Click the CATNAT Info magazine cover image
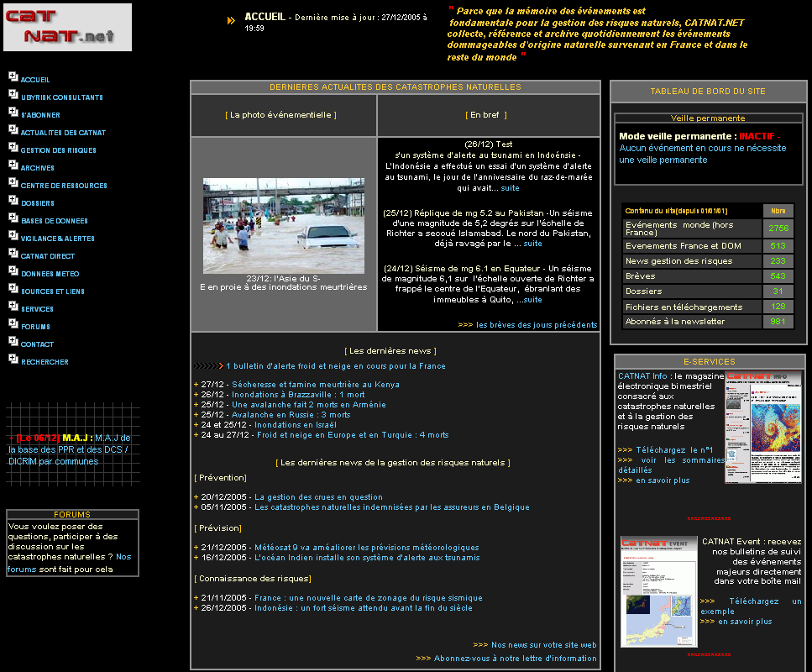The image size is (812, 672). coord(763,427)
